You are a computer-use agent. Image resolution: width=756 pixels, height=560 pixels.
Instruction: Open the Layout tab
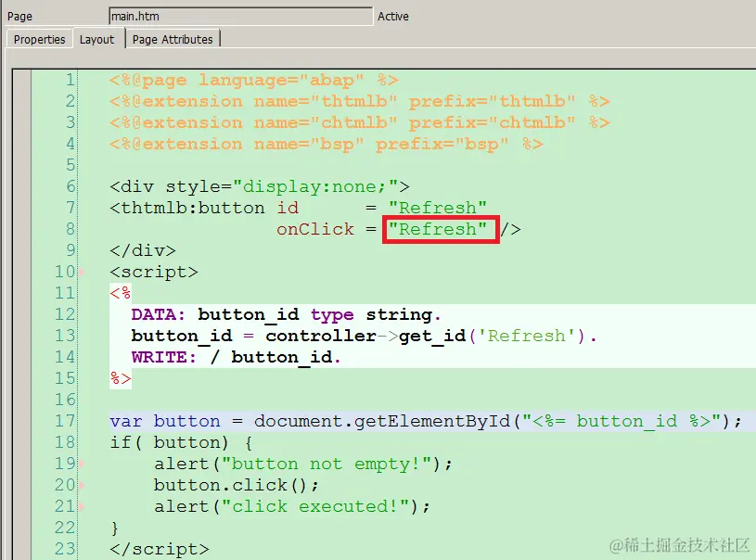click(x=96, y=40)
